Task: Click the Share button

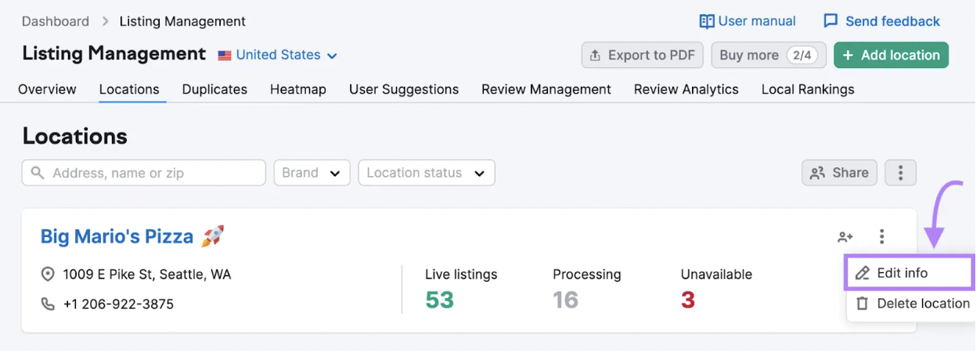Action: pyautogui.click(x=839, y=173)
